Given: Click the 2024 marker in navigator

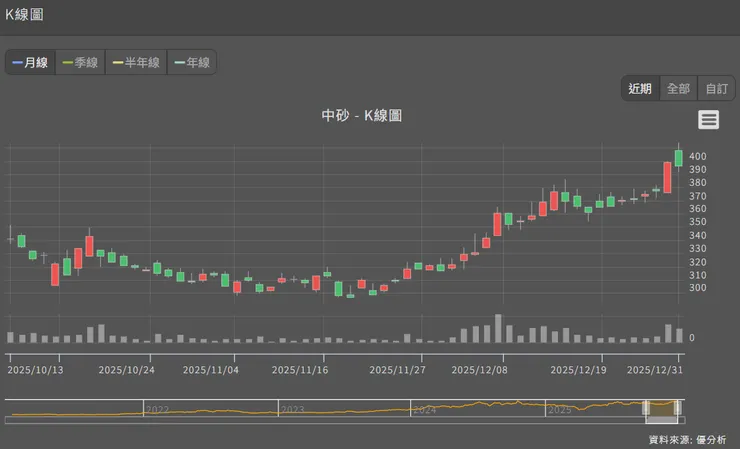Looking at the screenshot, I should pyautogui.click(x=425, y=409).
